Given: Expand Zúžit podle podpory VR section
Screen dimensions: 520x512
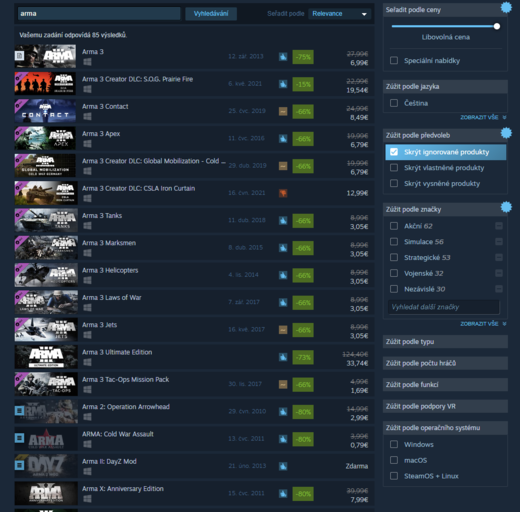Looking at the screenshot, I should pos(445,406).
